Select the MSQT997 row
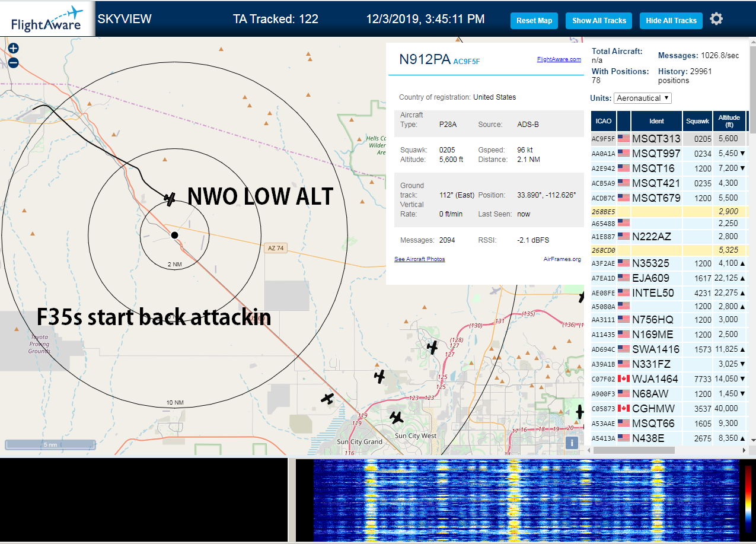Viewport: 756px width, 544px height. tap(669, 153)
